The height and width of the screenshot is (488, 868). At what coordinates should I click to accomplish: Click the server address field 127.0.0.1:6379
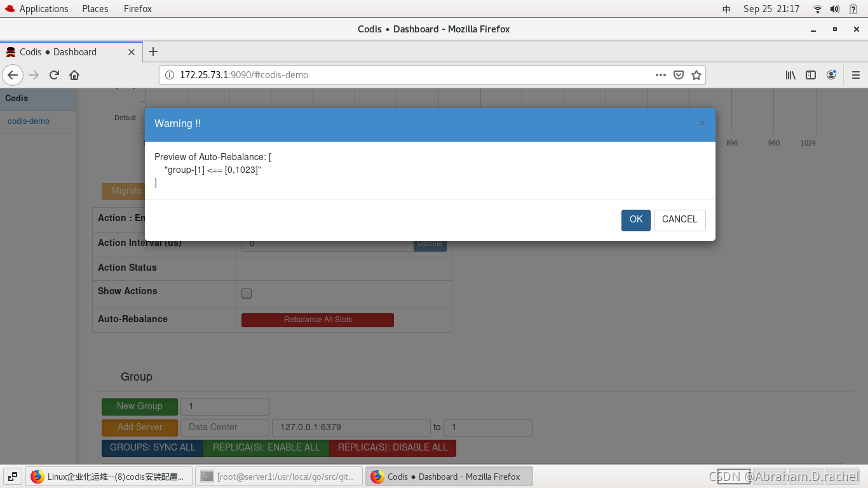click(351, 427)
